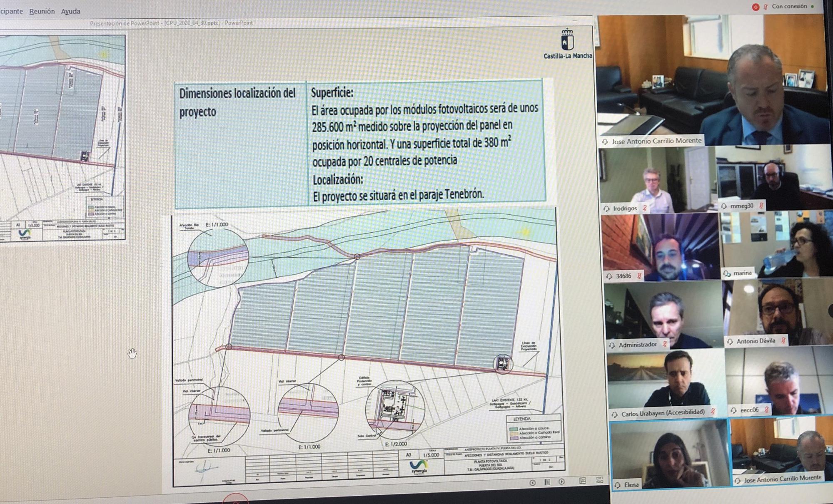Image resolution: width=833 pixels, height=504 pixels.
Task: Open the slide sorter grid view
Action: pos(599,480)
